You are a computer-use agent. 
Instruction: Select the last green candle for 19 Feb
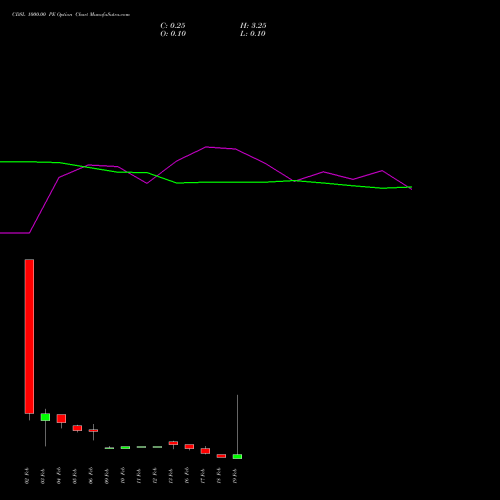[x=237, y=456]
